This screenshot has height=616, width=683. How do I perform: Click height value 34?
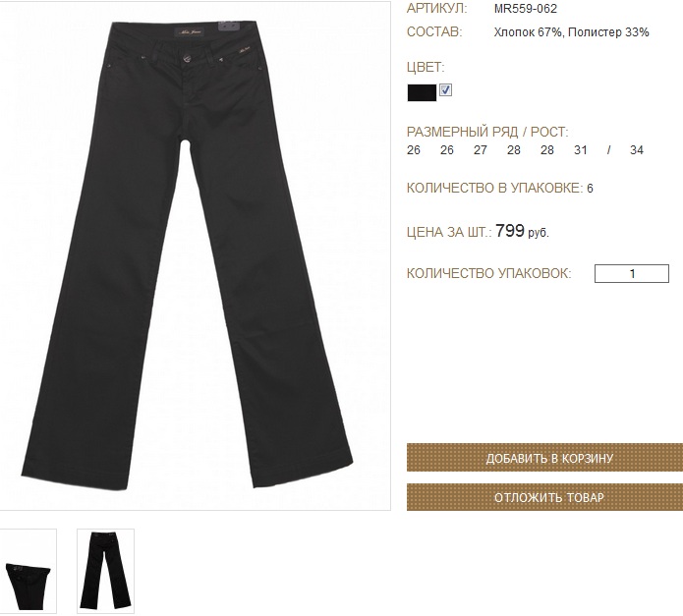[x=637, y=150]
